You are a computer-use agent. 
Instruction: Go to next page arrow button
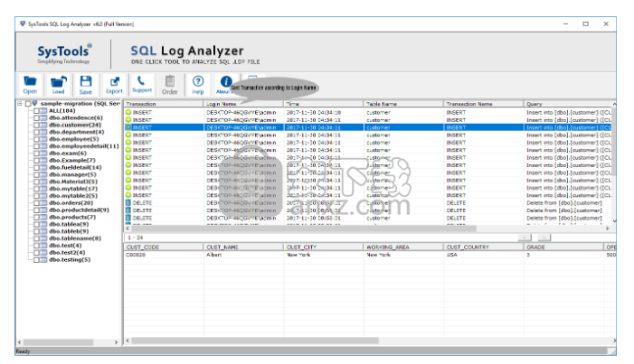tap(544, 238)
